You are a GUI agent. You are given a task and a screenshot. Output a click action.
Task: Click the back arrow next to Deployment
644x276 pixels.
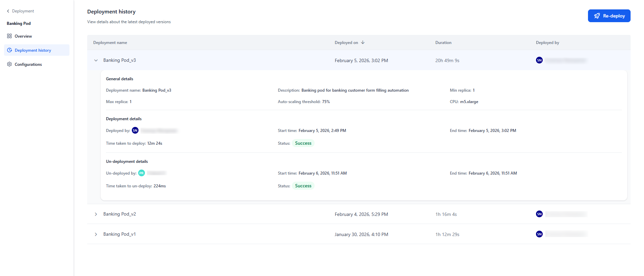[8, 11]
